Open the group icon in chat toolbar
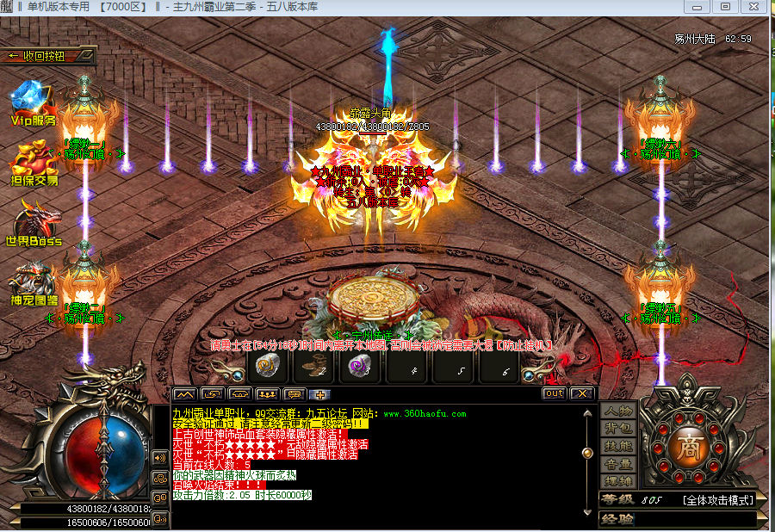The image size is (775, 532). pyautogui.click(x=267, y=394)
